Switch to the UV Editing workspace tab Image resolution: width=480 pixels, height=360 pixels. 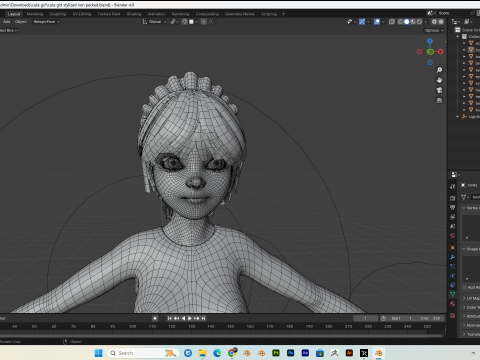[82, 14]
